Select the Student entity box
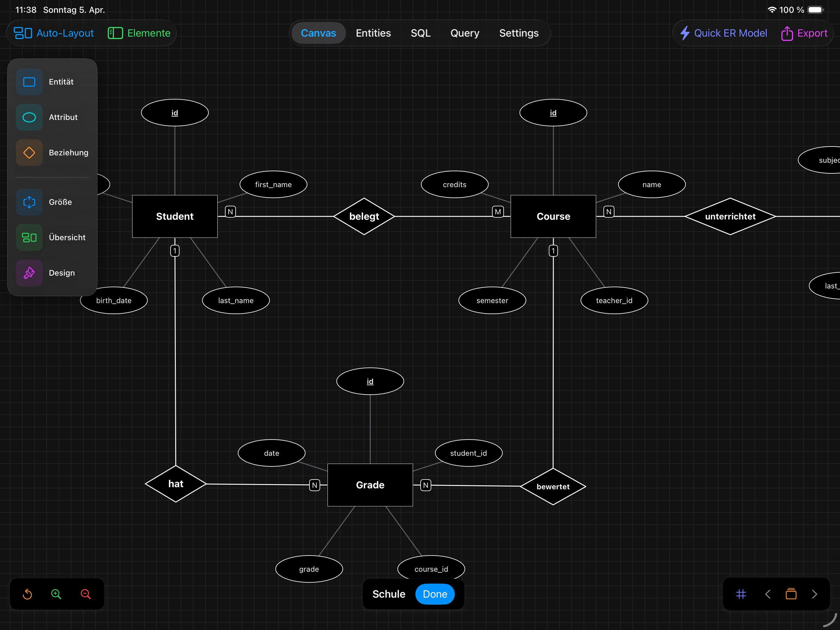 pos(175,216)
